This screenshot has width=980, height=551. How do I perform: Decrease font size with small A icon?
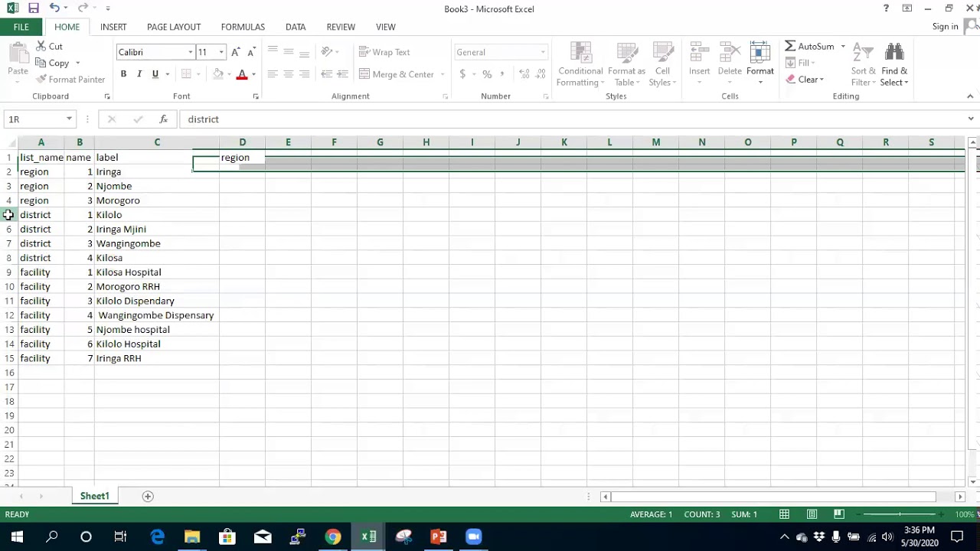[251, 52]
